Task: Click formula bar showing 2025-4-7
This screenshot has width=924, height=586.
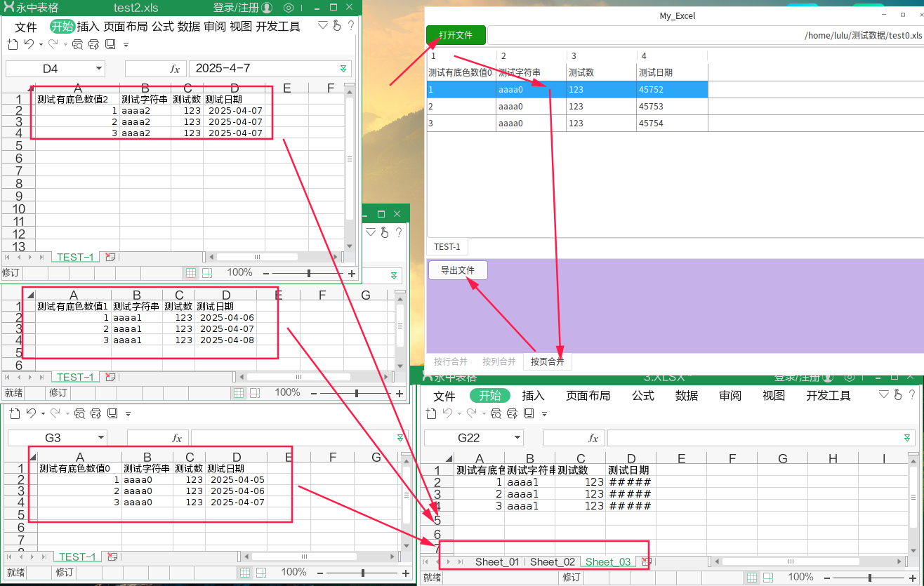Action: (270, 69)
